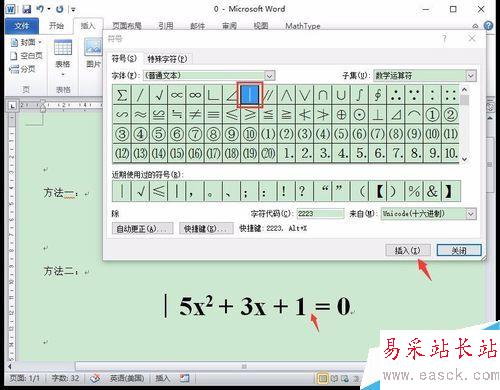Pick the circled number ⑩ symbol

[250, 134]
